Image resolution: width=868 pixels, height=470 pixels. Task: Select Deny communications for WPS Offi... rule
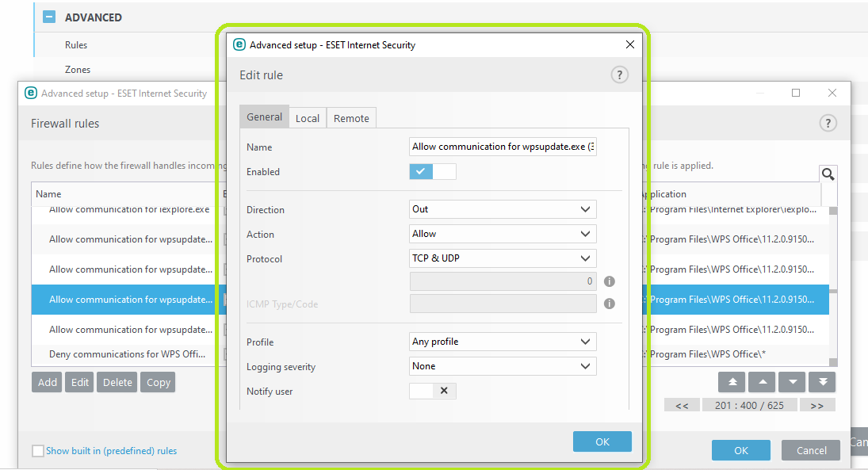click(x=128, y=353)
